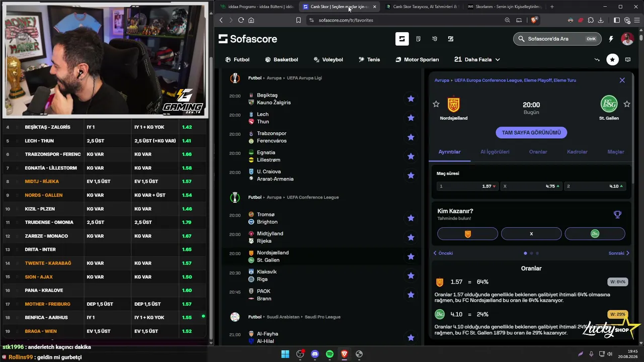Click TAM SAYFA GÖRÜNÜMÜ button

tap(531, 132)
